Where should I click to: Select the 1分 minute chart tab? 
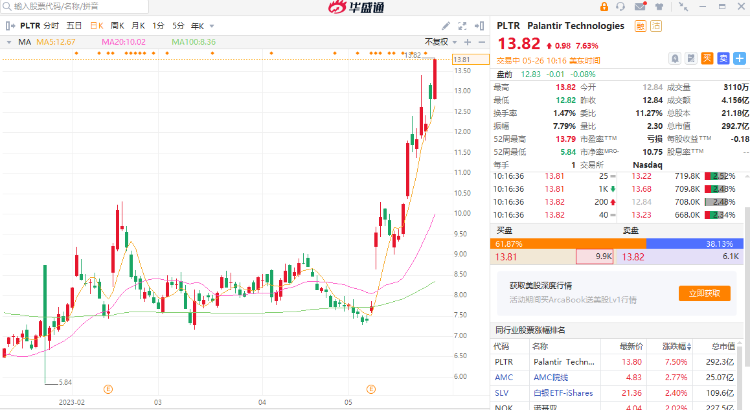(158, 26)
